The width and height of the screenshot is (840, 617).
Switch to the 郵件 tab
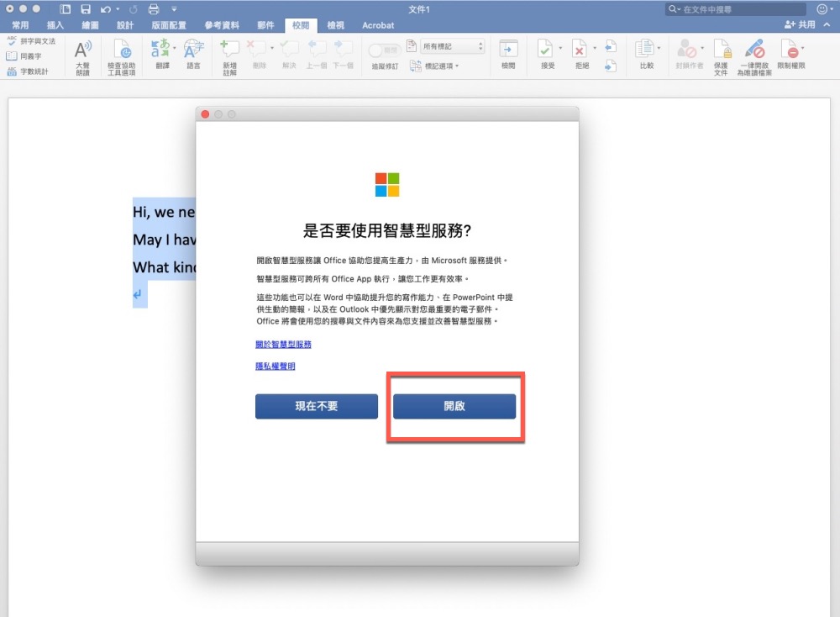pos(265,25)
